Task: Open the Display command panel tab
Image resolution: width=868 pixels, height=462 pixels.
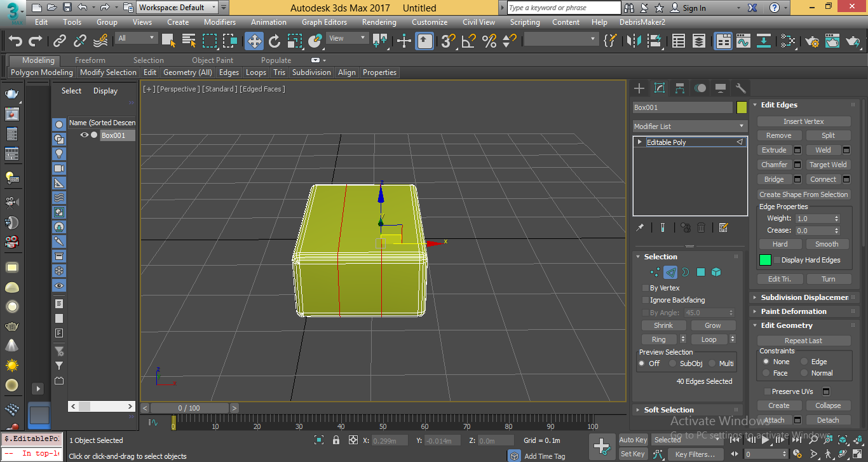Action: [x=720, y=88]
